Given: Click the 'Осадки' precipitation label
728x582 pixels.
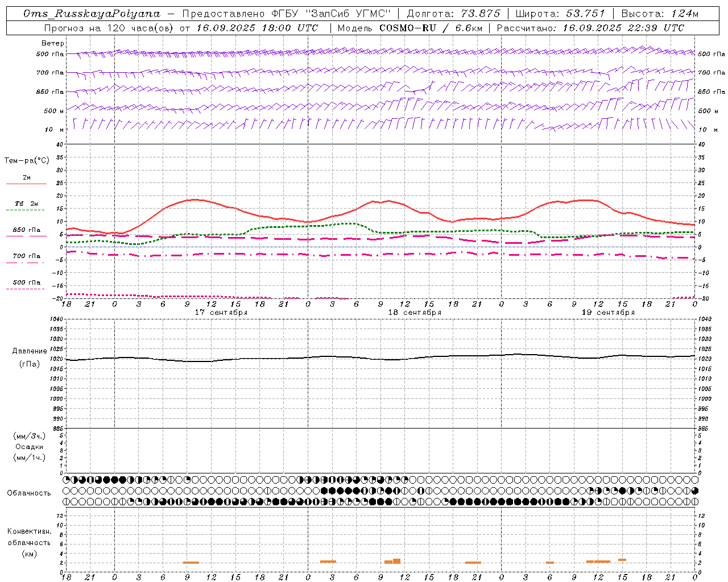Looking at the screenshot, I should (30, 447).
